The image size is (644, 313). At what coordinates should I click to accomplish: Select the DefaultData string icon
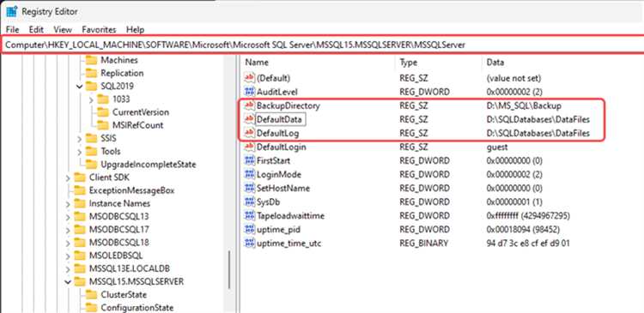click(249, 119)
